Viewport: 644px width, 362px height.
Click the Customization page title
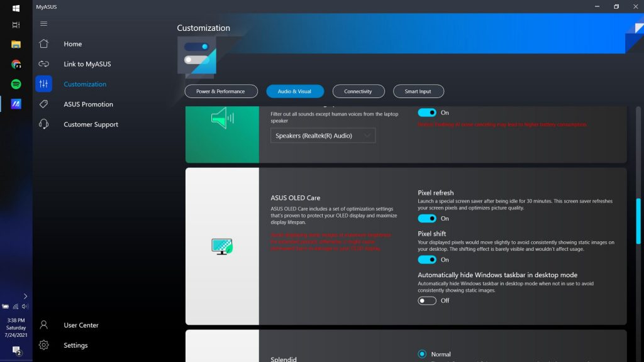(x=203, y=28)
